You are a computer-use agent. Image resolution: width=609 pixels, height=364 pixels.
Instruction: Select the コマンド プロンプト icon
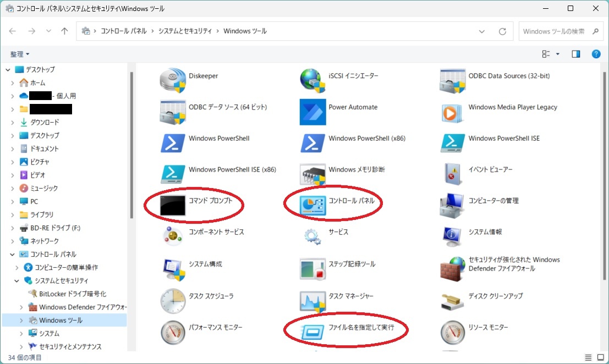(173, 205)
